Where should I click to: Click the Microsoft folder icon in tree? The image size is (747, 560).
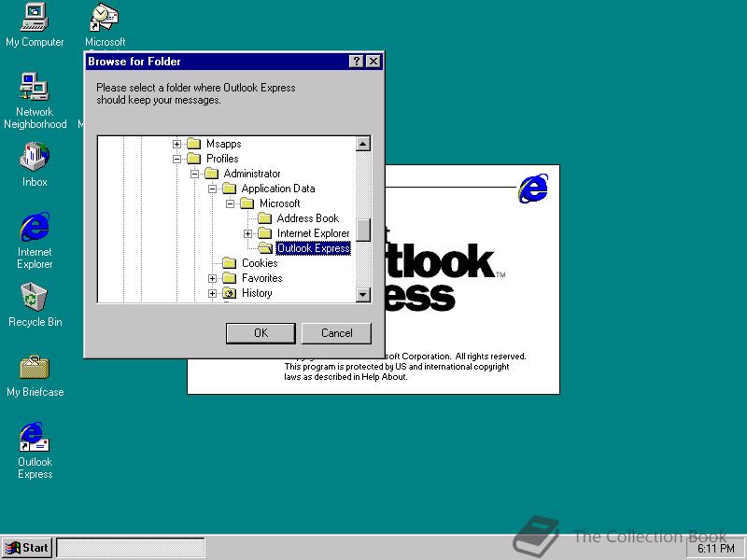[x=247, y=203]
